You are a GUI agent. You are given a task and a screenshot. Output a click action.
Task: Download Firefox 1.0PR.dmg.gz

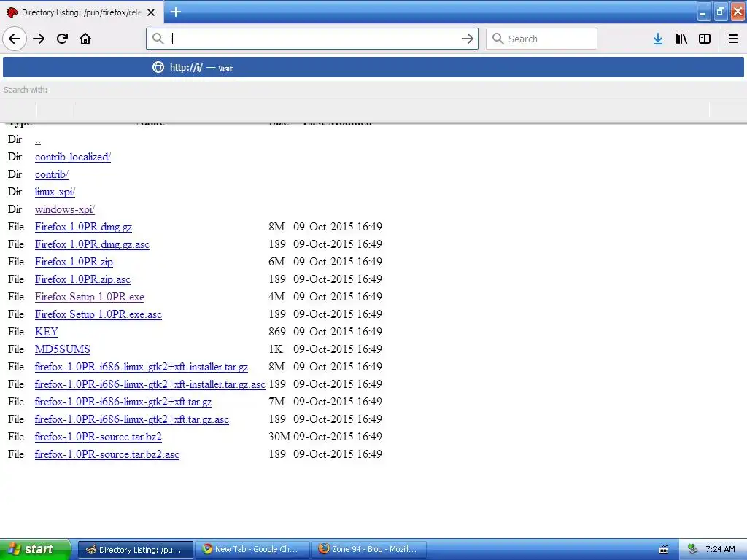point(83,227)
